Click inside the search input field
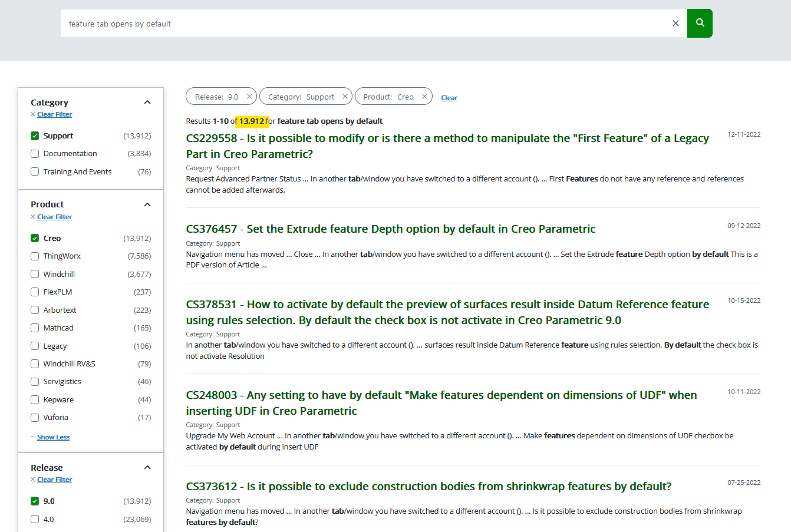This screenshot has height=532, width=791. tap(295, 23)
